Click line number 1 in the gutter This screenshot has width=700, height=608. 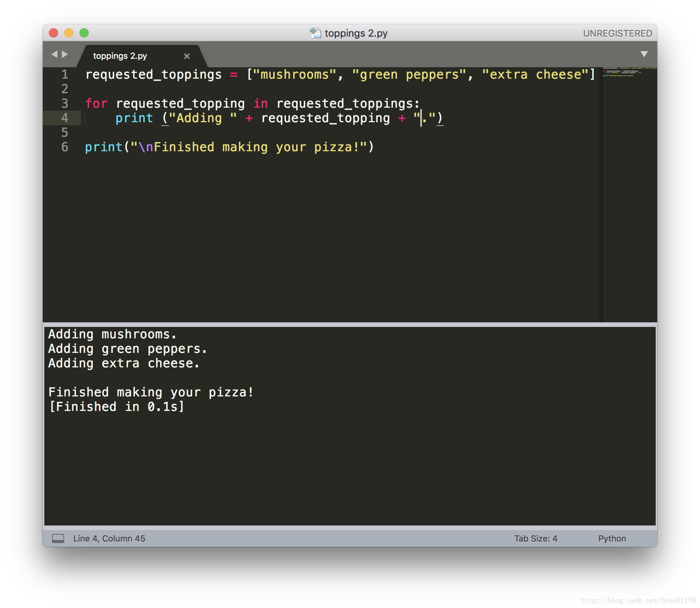click(x=65, y=74)
